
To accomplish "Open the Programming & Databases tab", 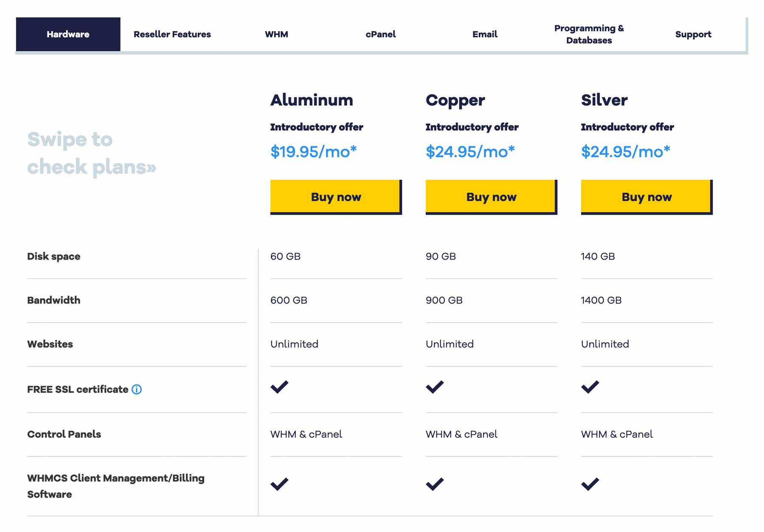I will tap(589, 34).
